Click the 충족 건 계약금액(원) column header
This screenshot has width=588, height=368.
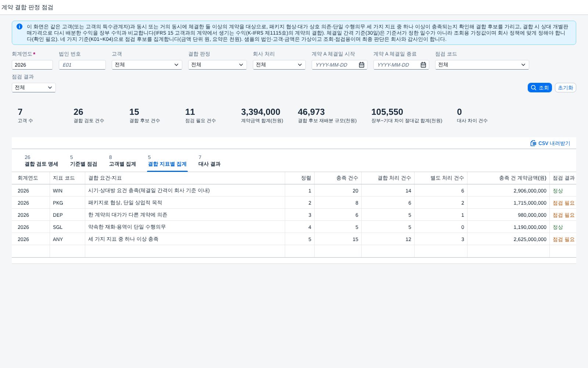pyautogui.click(x=508, y=178)
